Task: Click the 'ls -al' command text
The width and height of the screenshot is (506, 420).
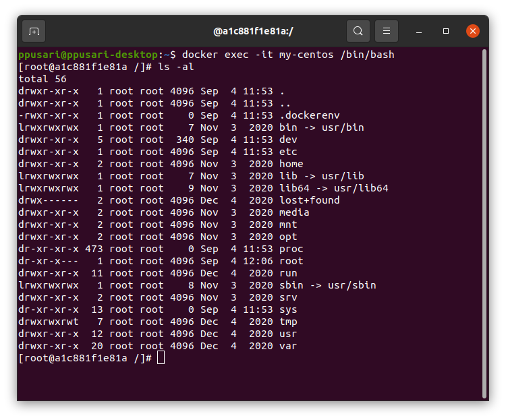Action: (176, 67)
